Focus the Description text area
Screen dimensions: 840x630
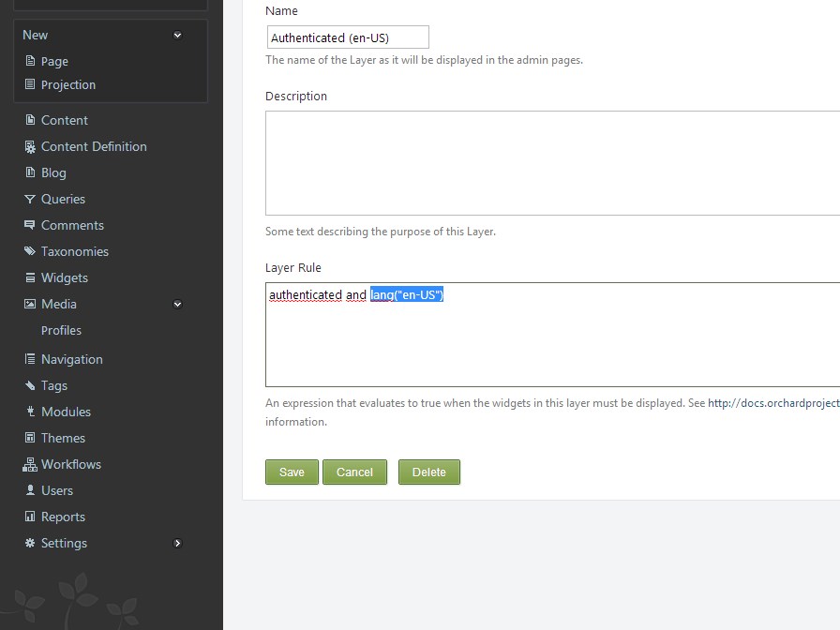point(551,163)
